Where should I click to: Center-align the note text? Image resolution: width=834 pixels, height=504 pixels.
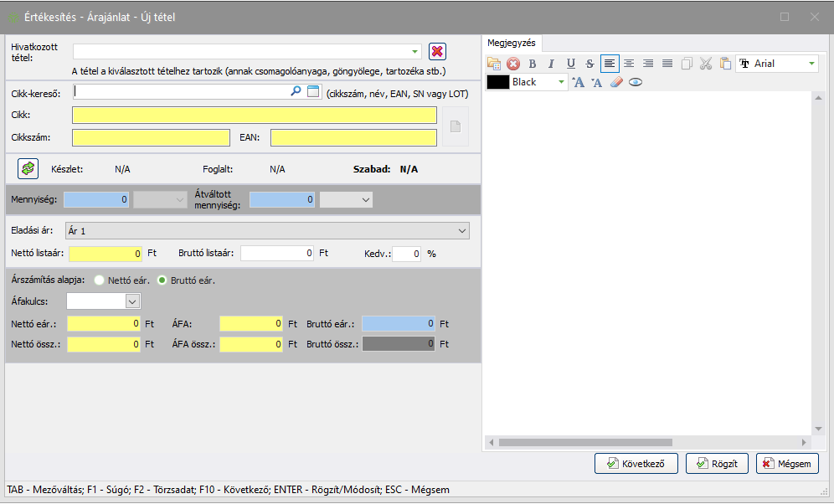coord(628,64)
